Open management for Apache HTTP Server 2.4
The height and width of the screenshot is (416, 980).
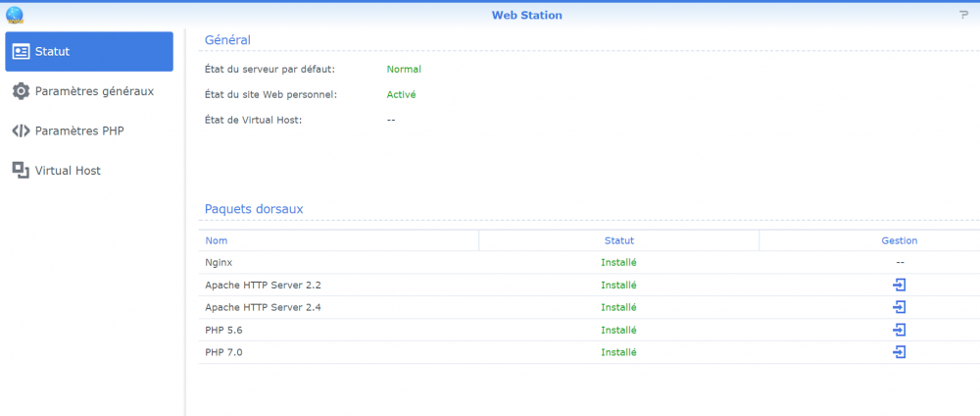tap(899, 307)
